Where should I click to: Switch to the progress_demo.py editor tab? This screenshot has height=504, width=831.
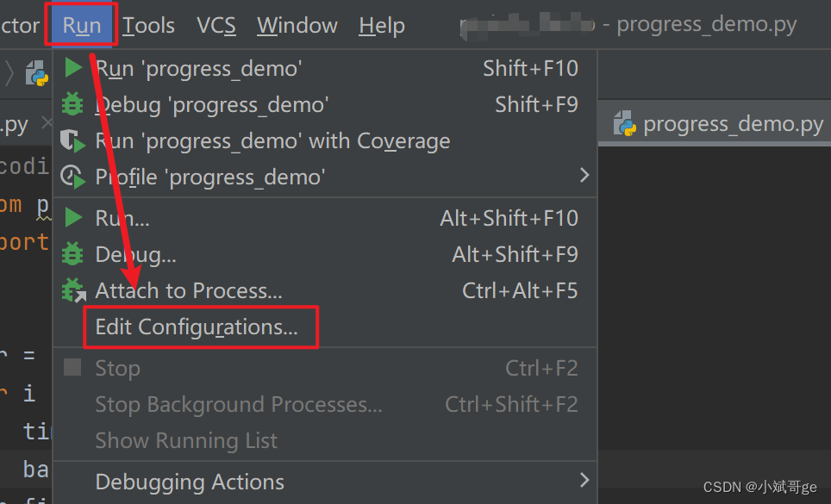733,125
